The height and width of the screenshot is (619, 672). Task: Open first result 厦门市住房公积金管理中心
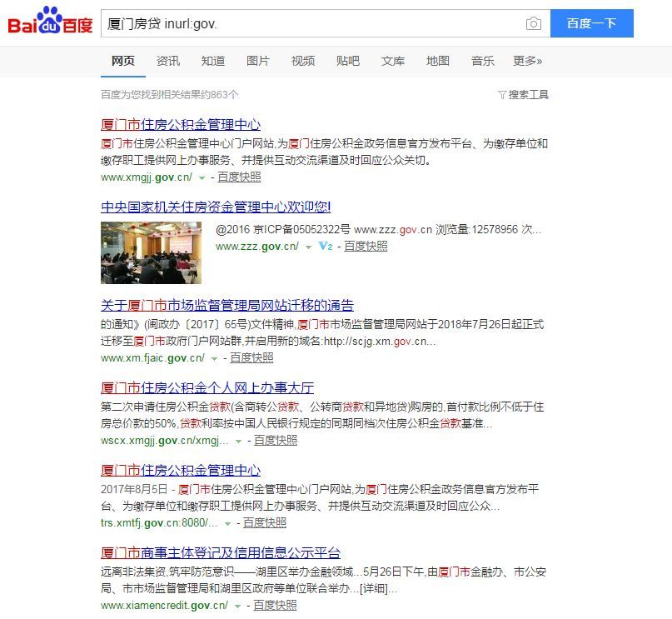(181, 125)
